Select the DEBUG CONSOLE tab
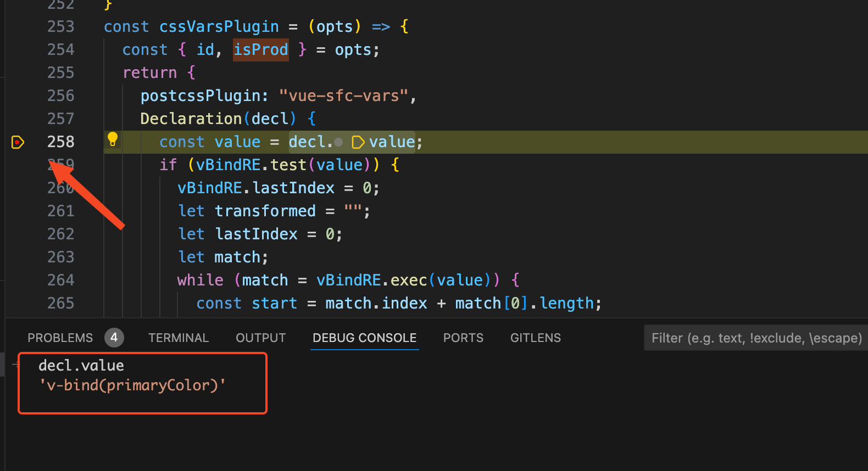The height and width of the screenshot is (471, 868). click(364, 338)
